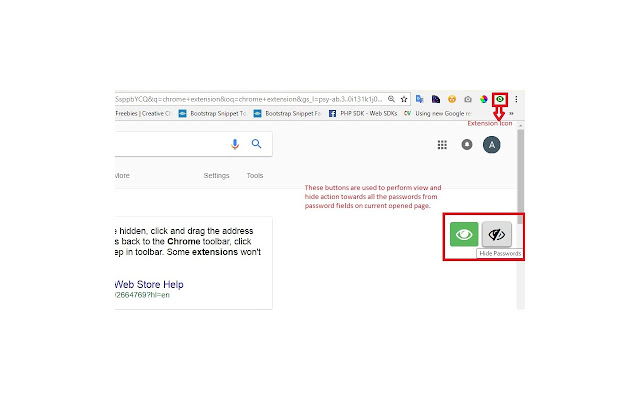Open the color wheel picker extension
Screen dimensions: 640x400
pos(484,99)
